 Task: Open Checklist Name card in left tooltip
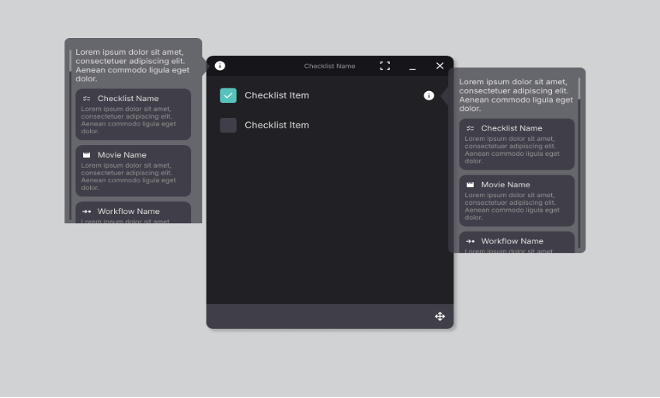pos(133,114)
